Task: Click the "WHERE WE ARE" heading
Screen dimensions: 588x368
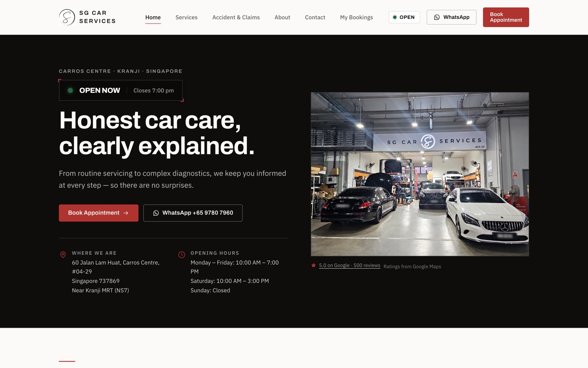Action: click(94, 253)
